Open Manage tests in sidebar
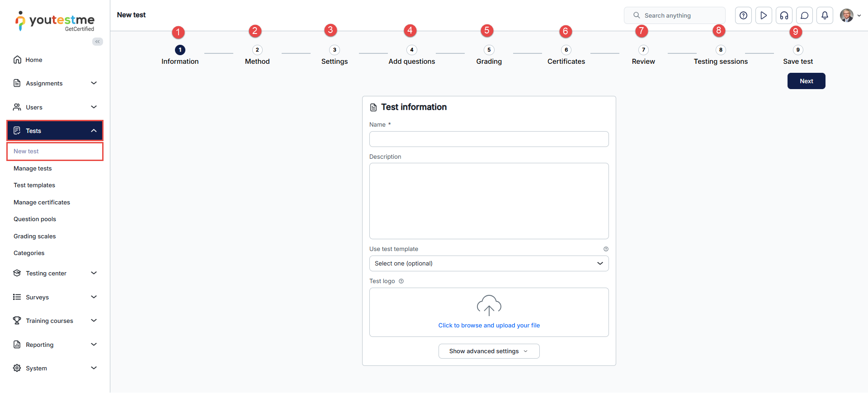 [x=33, y=169]
